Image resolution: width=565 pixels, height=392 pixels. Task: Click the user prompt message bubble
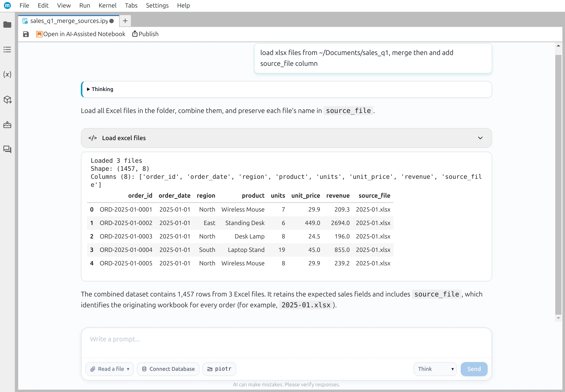click(x=373, y=58)
